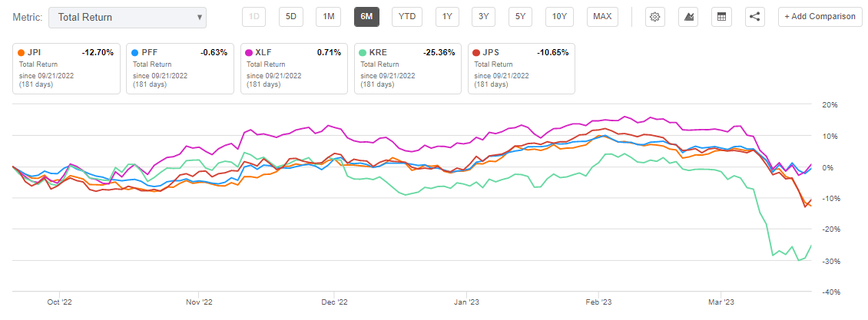Select the YTD time range
Screen dimensions: 868x320
click(x=407, y=17)
